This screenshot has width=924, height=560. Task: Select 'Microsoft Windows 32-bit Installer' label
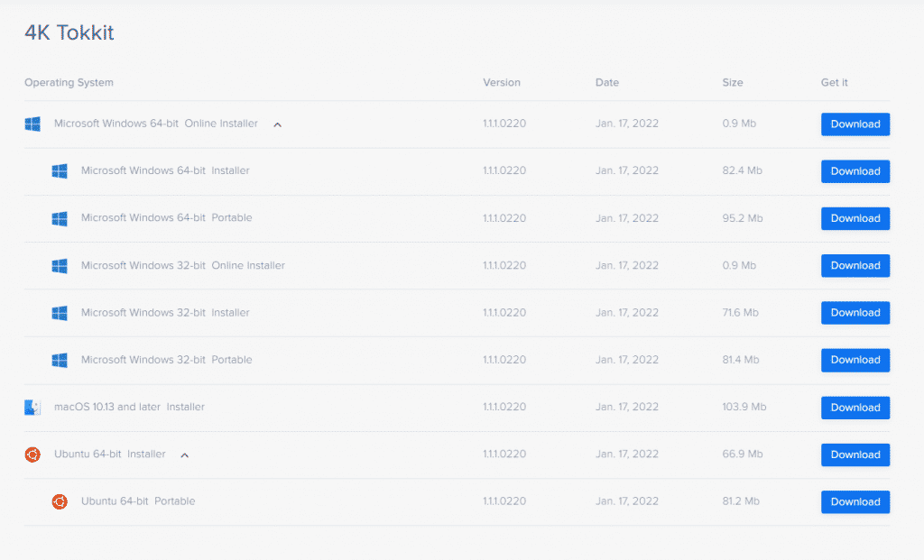pyautogui.click(x=165, y=313)
